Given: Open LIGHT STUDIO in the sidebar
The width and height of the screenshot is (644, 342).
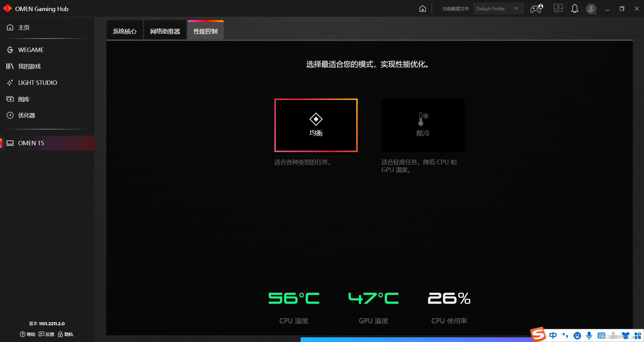Looking at the screenshot, I should (47, 83).
